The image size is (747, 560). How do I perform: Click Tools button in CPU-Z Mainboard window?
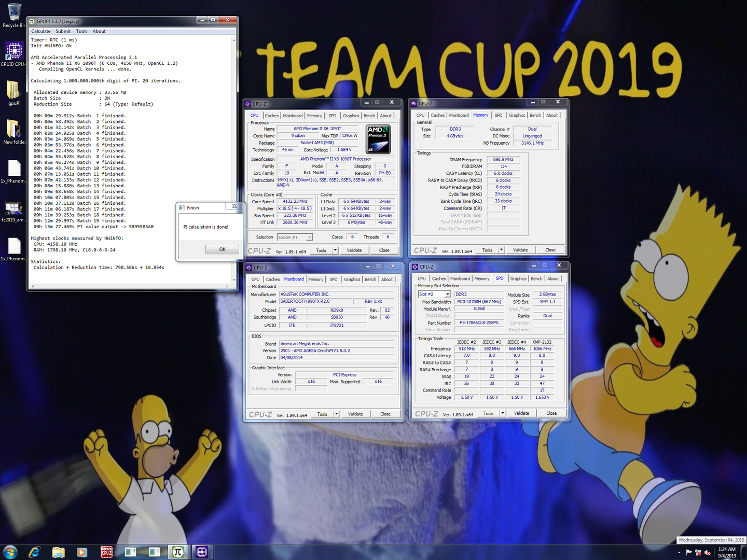pyautogui.click(x=323, y=414)
